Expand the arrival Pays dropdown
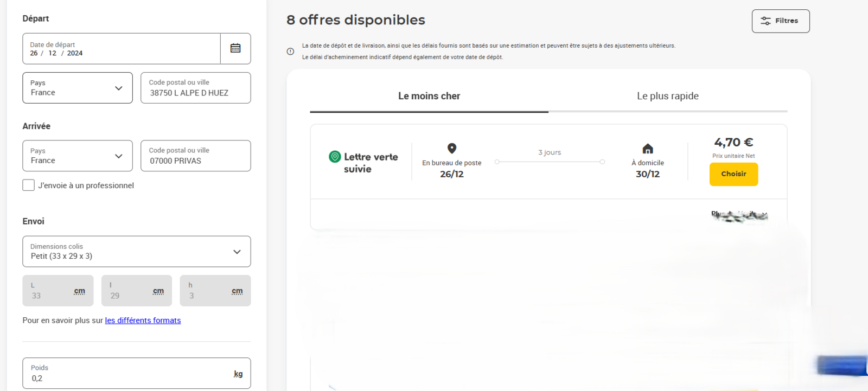This screenshot has width=868, height=391. tap(78, 156)
